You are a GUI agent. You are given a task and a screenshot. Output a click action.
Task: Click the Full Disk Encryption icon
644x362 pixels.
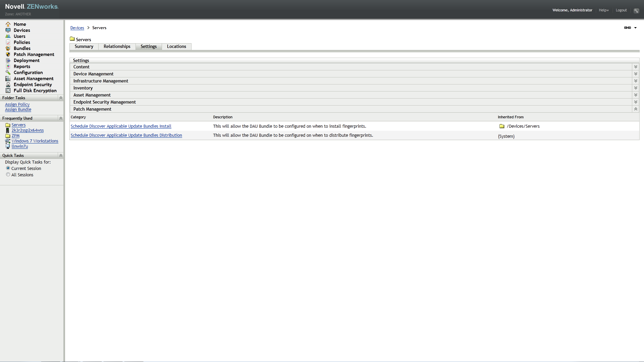pos(8,90)
